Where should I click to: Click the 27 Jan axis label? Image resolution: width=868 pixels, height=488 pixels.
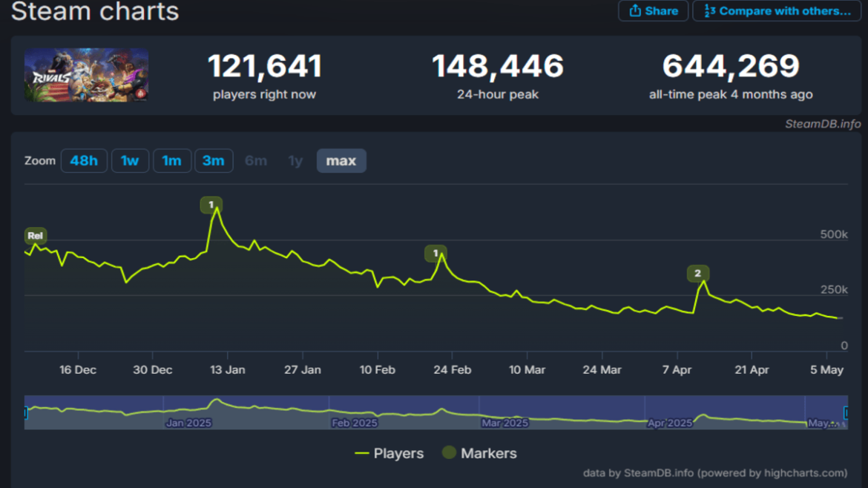pyautogui.click(x=302, y=369)
